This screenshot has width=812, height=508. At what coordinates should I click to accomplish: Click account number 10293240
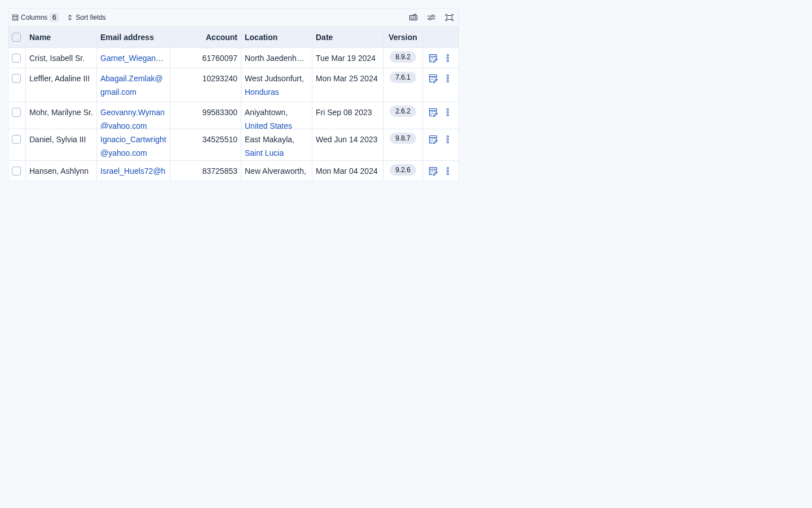pyautogui.click(x=220, y=78)
